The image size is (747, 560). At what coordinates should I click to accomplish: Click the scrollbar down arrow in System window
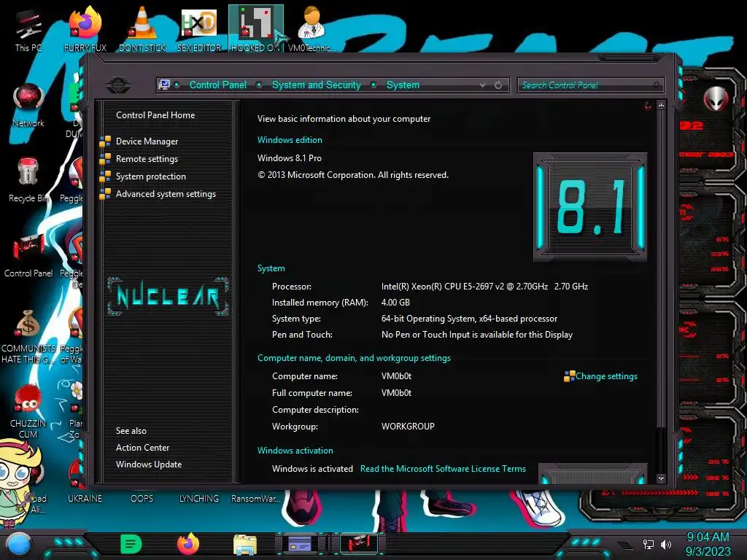[x=661, y=478]
